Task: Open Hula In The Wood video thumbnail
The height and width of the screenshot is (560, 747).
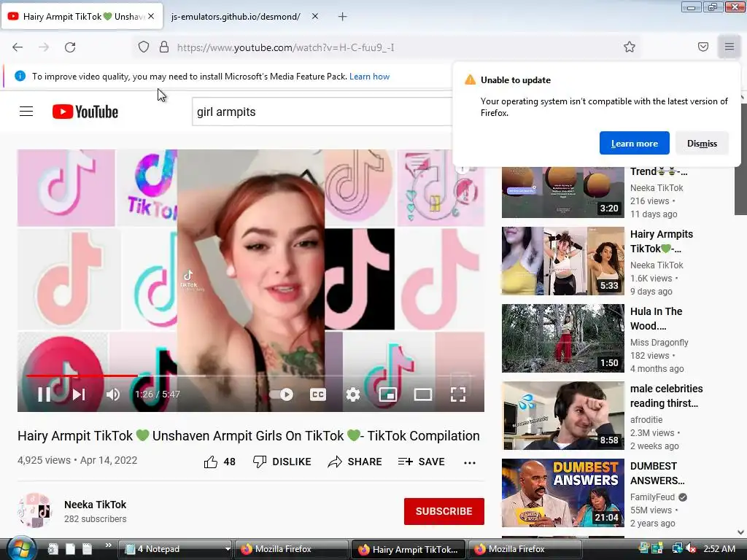Action: click(x=562, y=338)
